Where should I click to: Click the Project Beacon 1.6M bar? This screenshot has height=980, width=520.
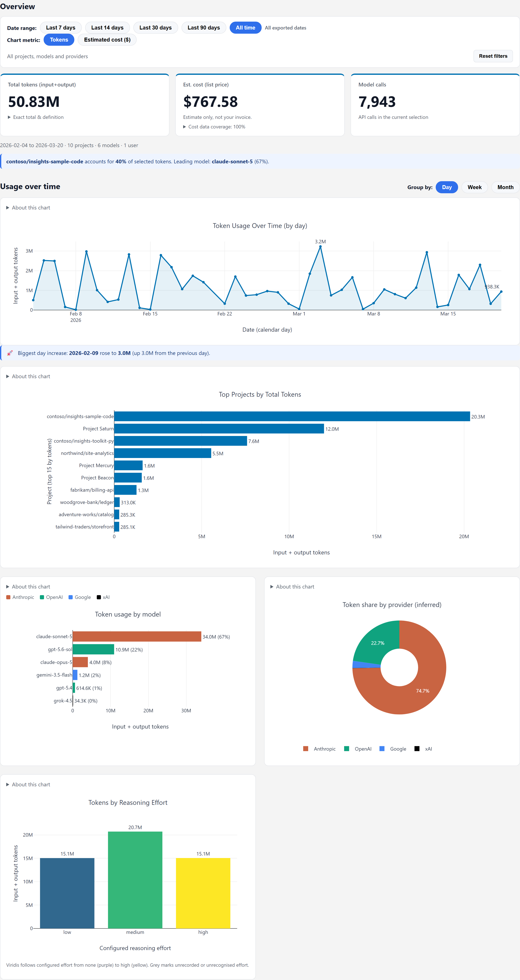pos(128,478)
